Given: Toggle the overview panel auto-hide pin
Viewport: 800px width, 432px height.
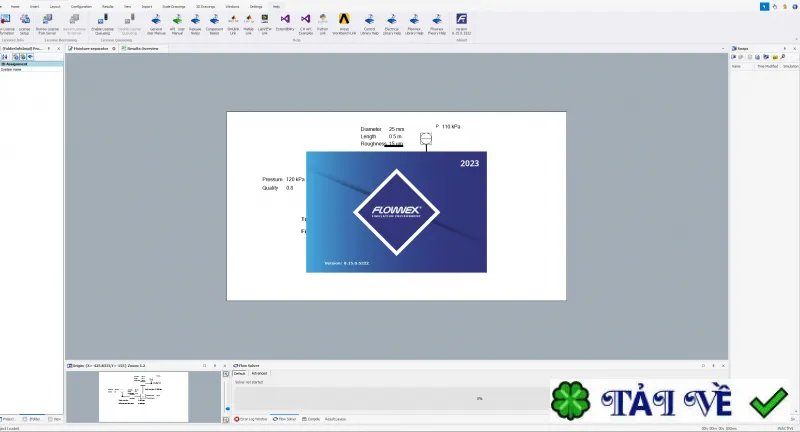Looking at the screenshot, I should [215, 366].
